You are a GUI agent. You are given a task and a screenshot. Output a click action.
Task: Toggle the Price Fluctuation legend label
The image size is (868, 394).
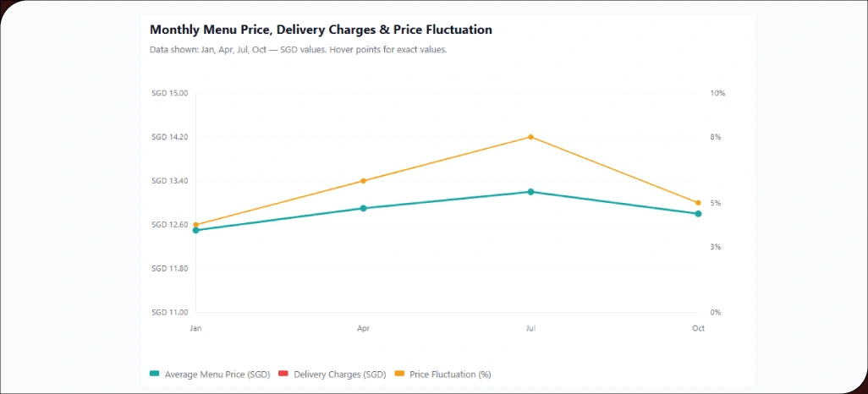pyautogui.click(x=449, y=374)
